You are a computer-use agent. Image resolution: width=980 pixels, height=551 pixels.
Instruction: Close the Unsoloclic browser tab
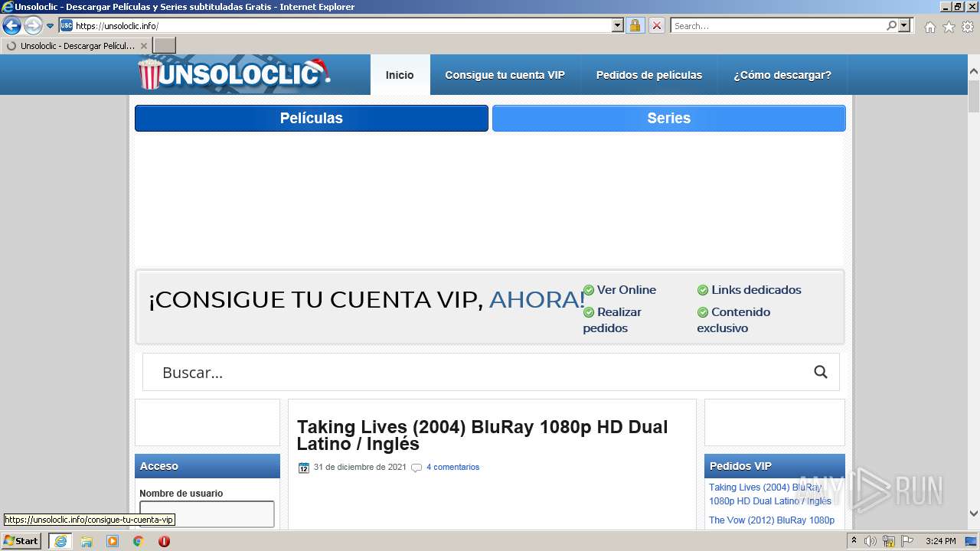point(143,46)
